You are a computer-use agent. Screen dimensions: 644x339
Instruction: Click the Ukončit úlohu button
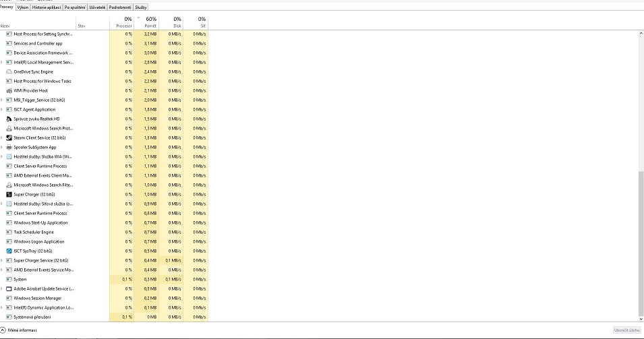point(626,330)
